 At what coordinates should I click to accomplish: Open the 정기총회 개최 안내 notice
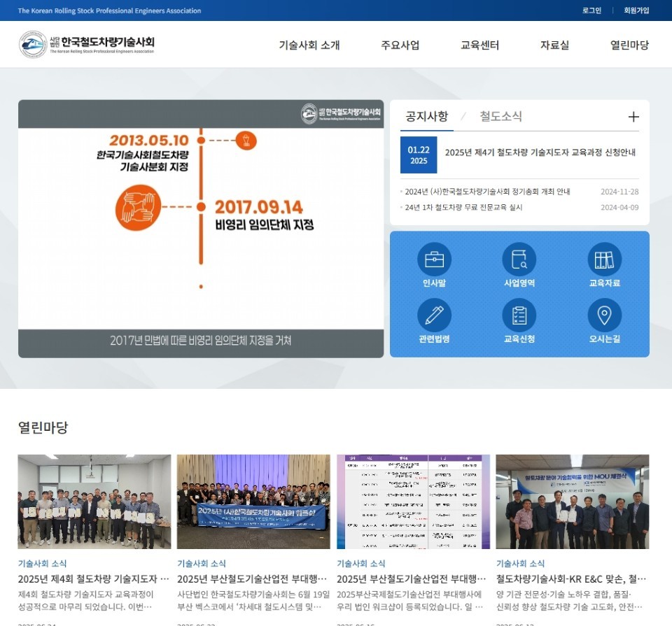[x=487, y=192]
